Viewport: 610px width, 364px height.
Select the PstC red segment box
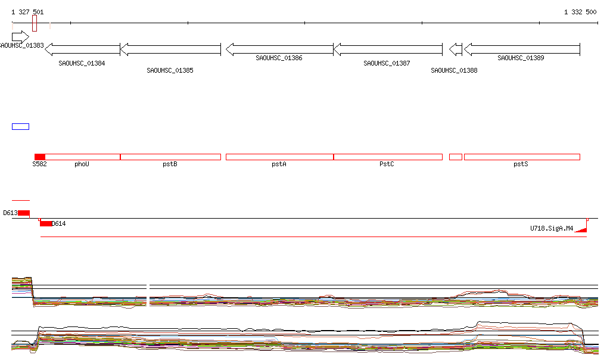(x=388, y=157)
